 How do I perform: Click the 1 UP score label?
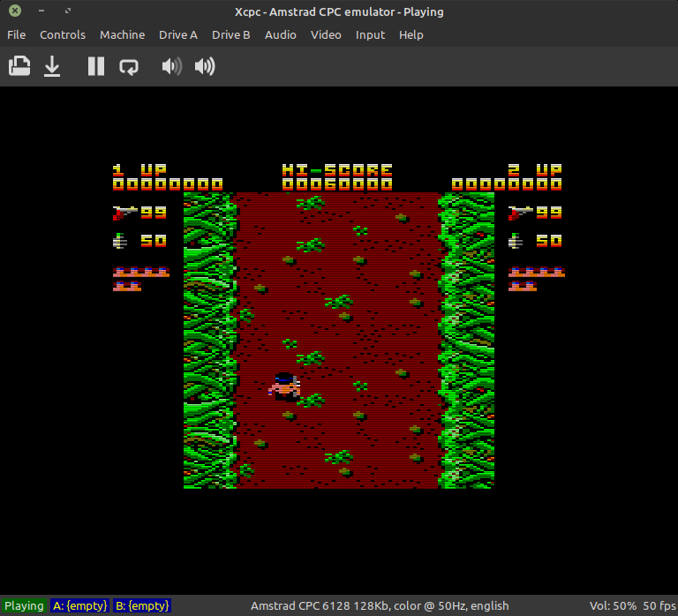[139, 170]
